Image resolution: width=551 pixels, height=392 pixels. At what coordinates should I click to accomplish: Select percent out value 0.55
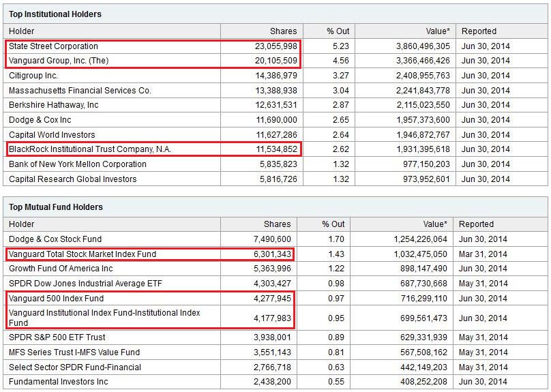click(x=336, y=382)
